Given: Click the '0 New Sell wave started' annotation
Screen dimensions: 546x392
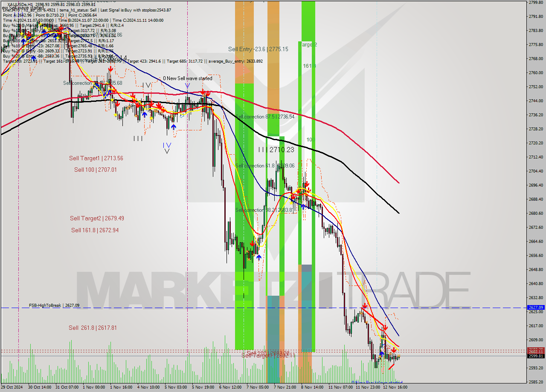Looking at the screenshot, I should click(x=188, y=78).
